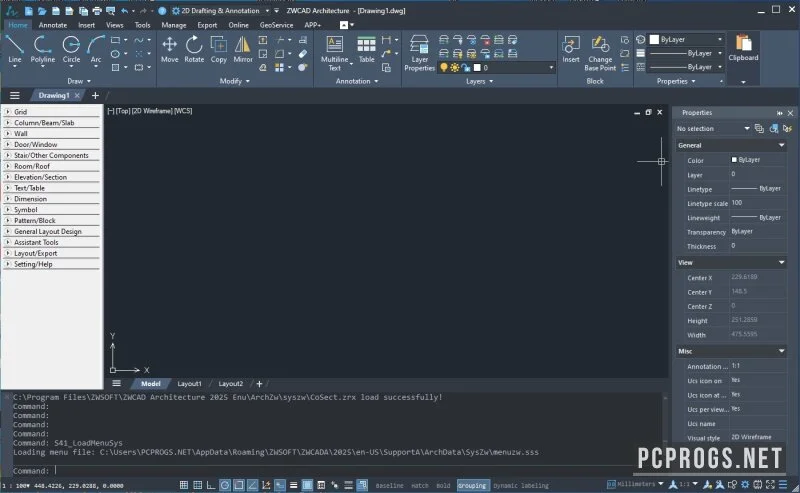The width and height of the screenshot is (800, 493).
Task: Click the status bar gear settings icon
Action: tap(745, 484)
